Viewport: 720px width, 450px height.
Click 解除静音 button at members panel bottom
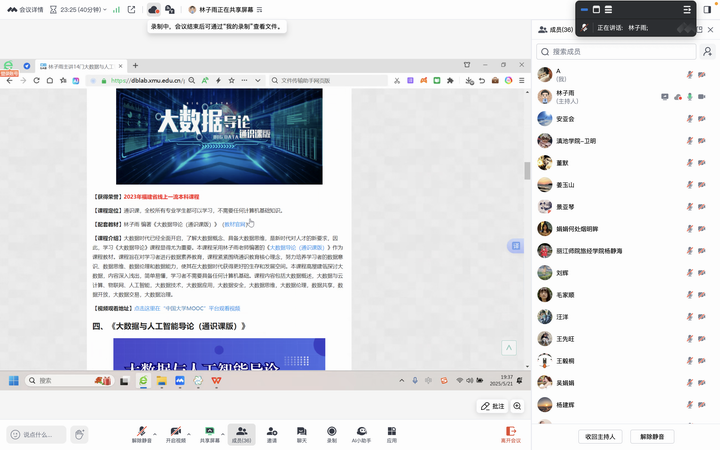652,437
